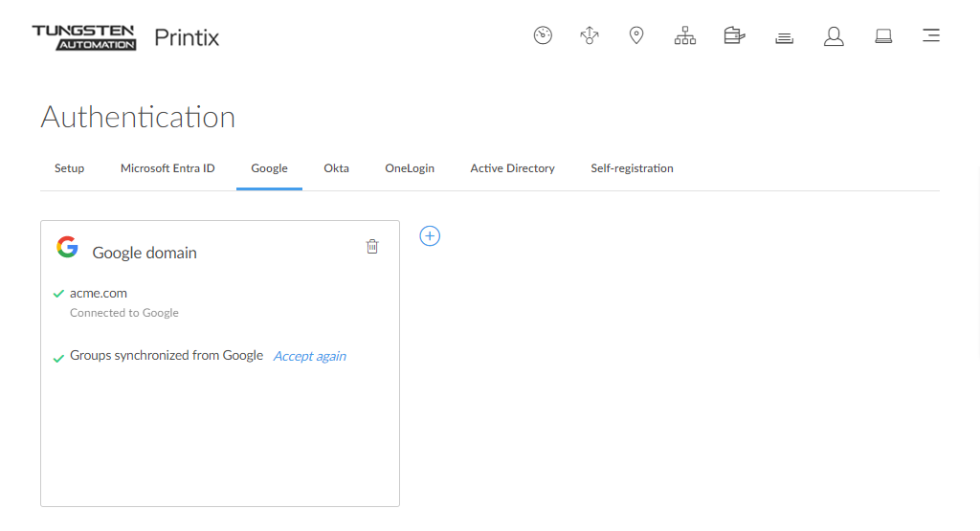
Task: Open Networks via the hierarchy icon
Action: (x=685, y=36)
